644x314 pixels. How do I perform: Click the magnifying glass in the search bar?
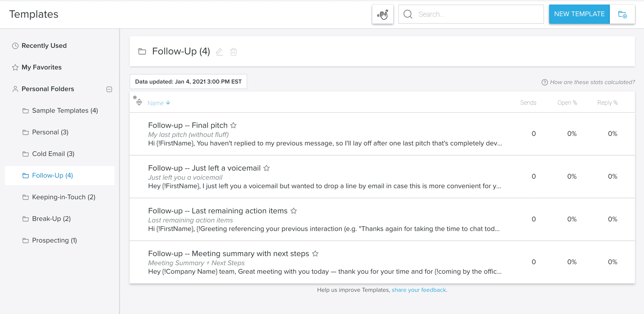tap(408, 14)
